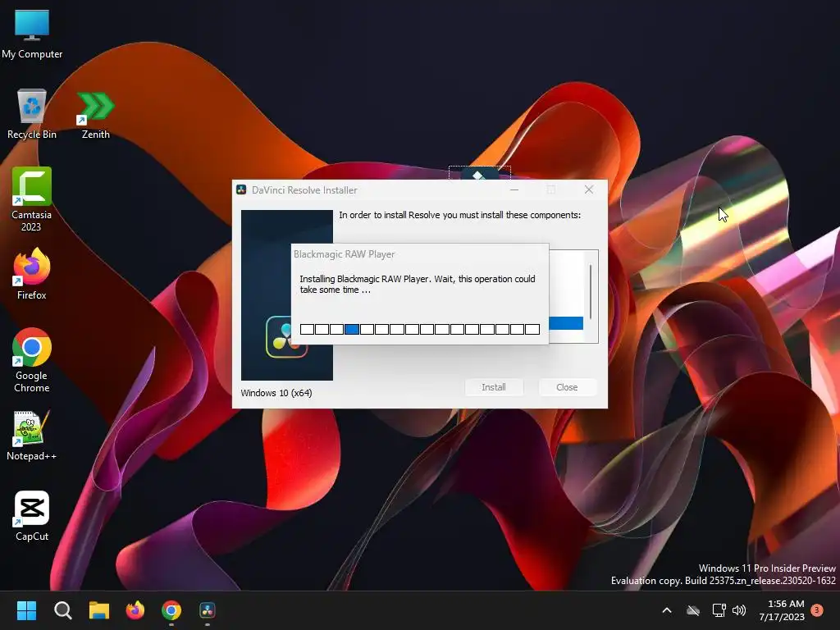The height and width of the screenshot is (630, 840).
Task: Switch to Chrome in the taskbar
Action: [x=171, y=610]
